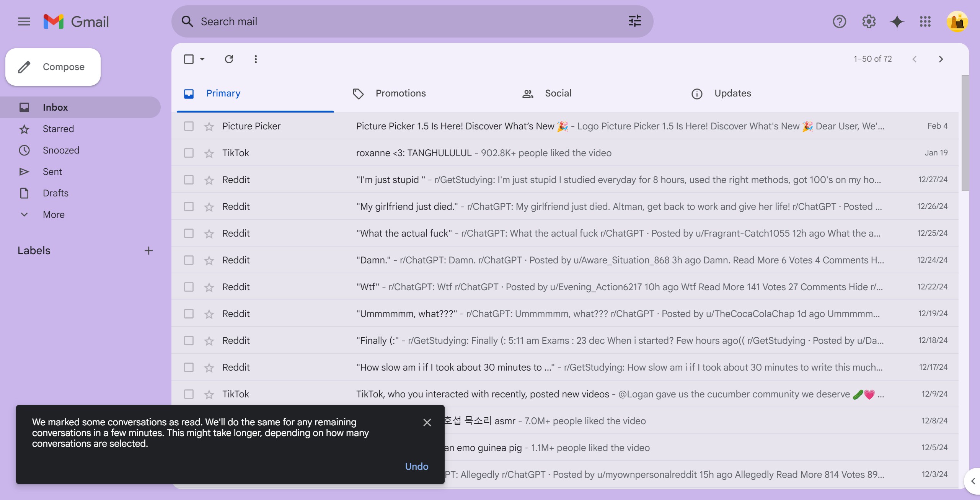This screenshot has width=980, height=500.
Task: Open the main menu hamburger icon
Action: point(24,21)
